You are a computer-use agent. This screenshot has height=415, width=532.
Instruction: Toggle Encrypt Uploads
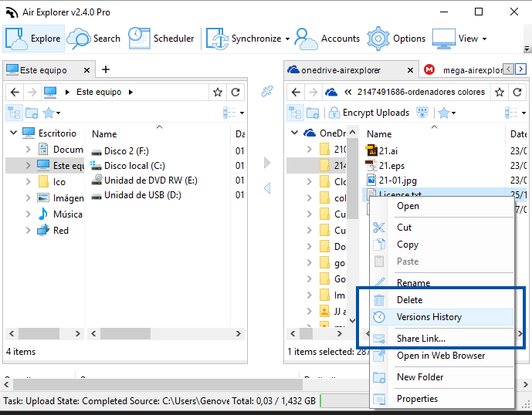[369, 113]
